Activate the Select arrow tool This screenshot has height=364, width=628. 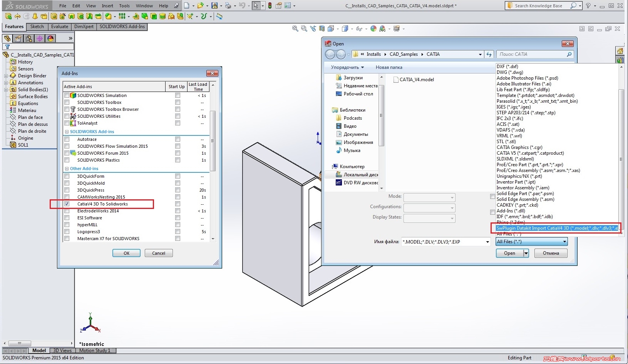pos(256,5)
